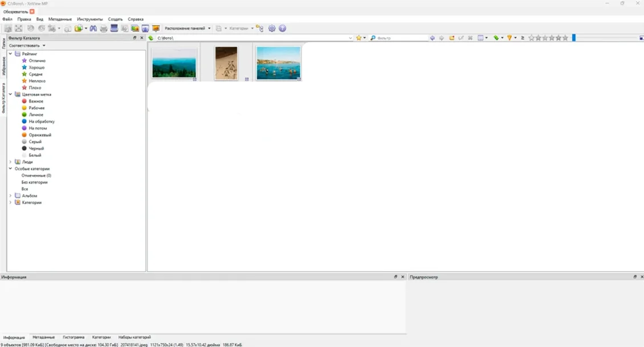Screen dimensions: 644x347
Task: Click the batch convert images icon
Action: pos(134,29)
